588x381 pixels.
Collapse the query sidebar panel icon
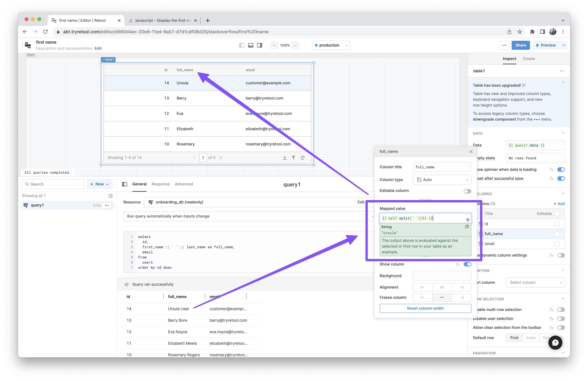tap(125, 184)
